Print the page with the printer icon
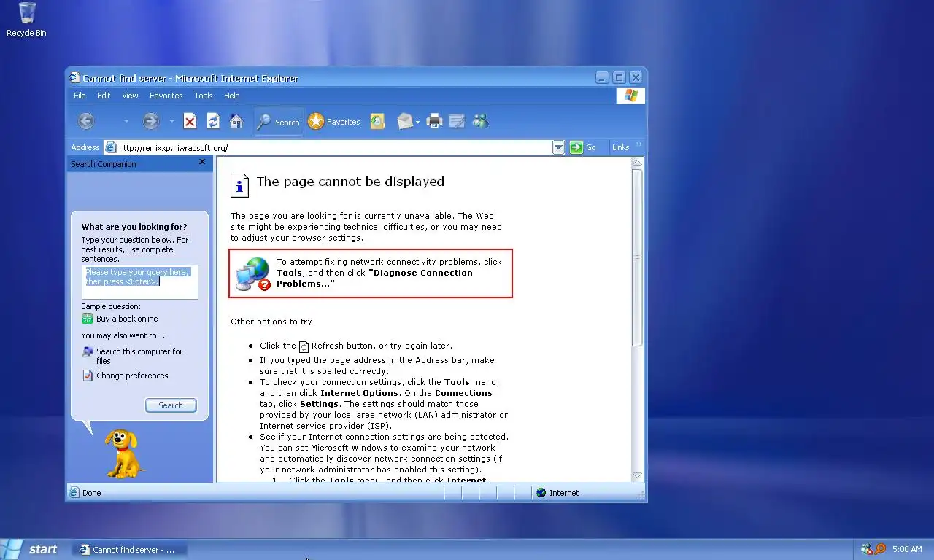The height and width of the screenshot is (560, 934). [435, 122]
